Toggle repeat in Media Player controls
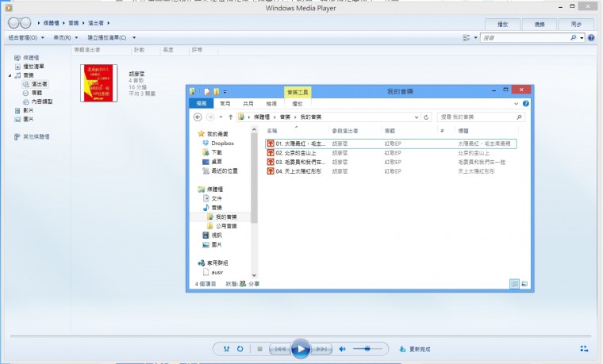 pos(240,349)
